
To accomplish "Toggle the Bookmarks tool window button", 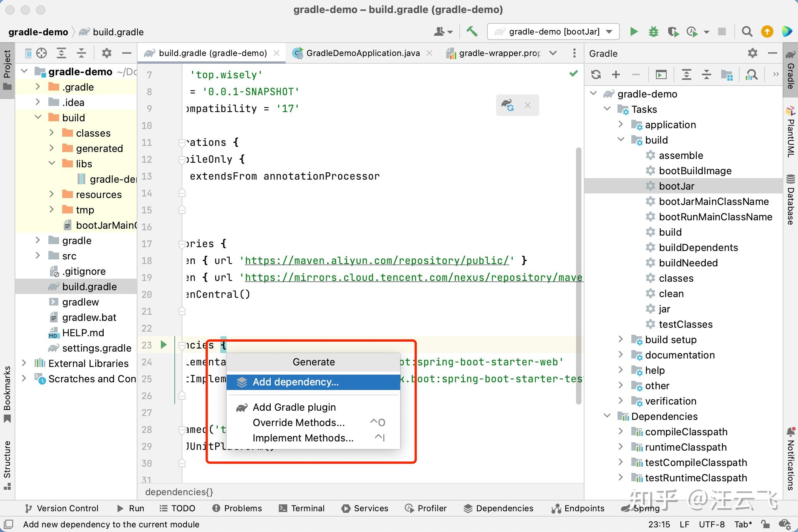I will (x=7, y=394).
